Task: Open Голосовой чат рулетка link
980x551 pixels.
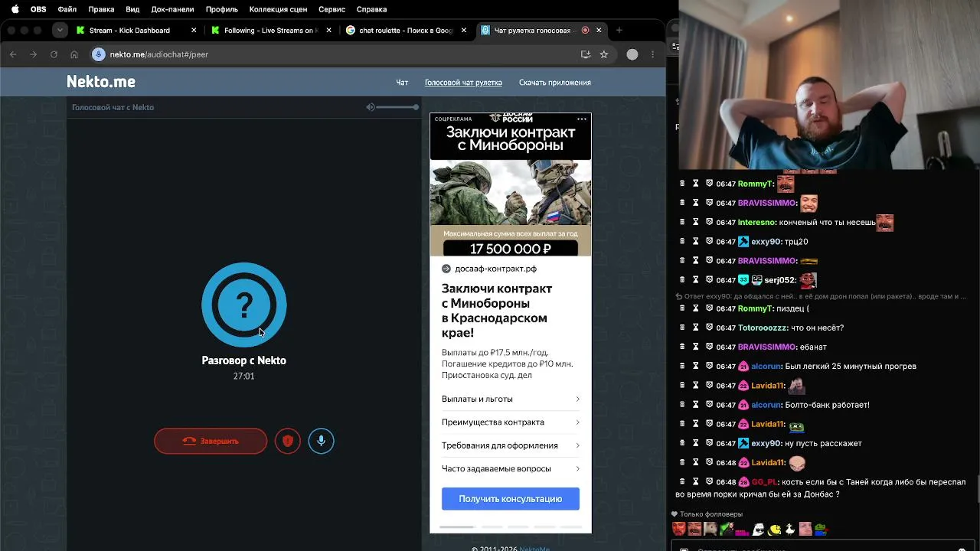Action: coord(463,83)
